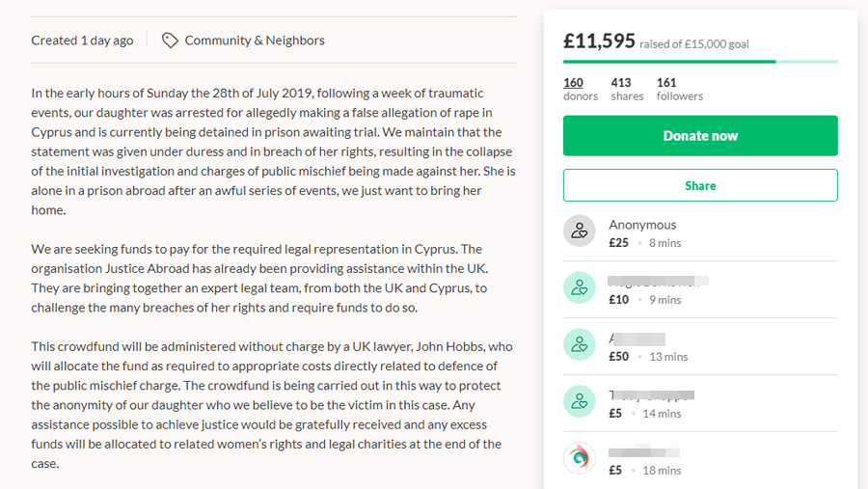The image size is (868, 489).
Task: Click the 161 followers count
Action: pos(680,89)
